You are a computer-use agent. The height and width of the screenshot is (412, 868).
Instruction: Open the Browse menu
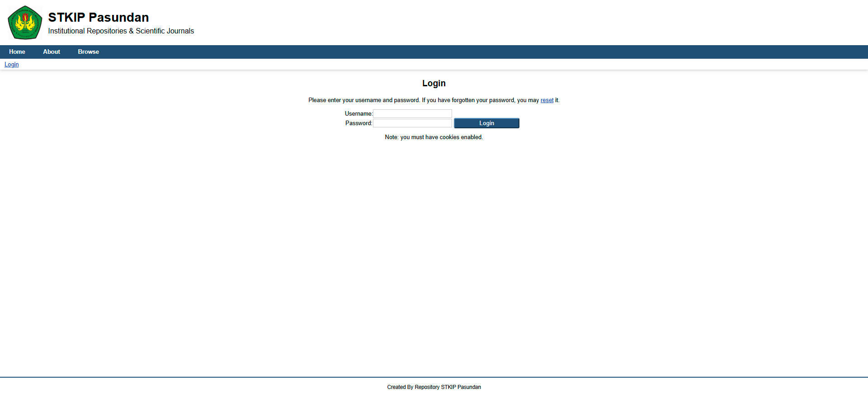tap(88, 52)
